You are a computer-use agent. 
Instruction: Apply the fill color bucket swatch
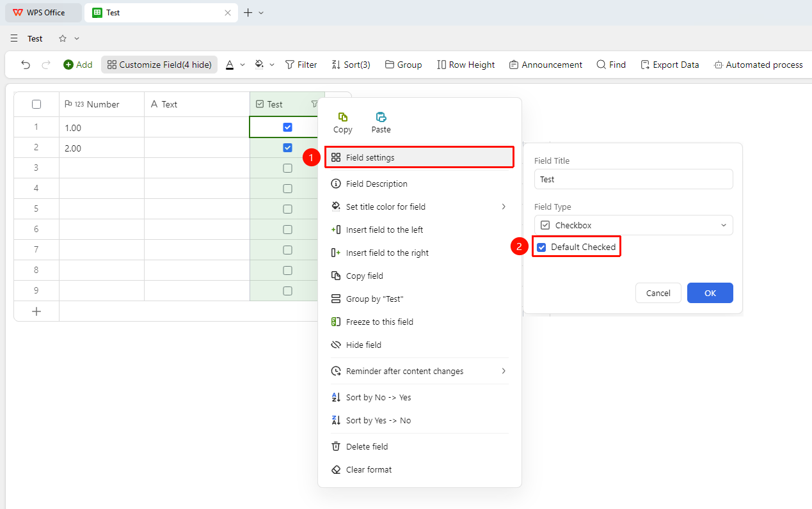[x=259, y=65]
